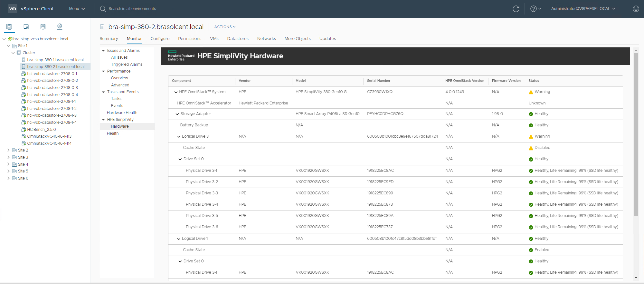Screen dimensions: 644x284
Task: Switch to the Networks tab
Action: pos(267,39)
